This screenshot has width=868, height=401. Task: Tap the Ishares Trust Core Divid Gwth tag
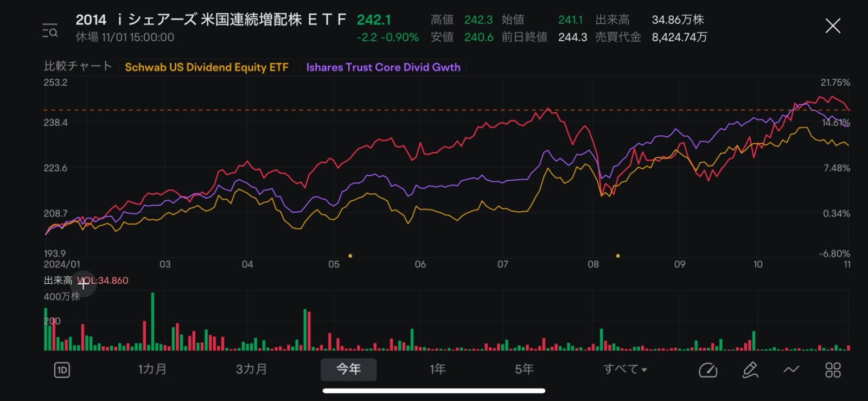tap(383, 67)
